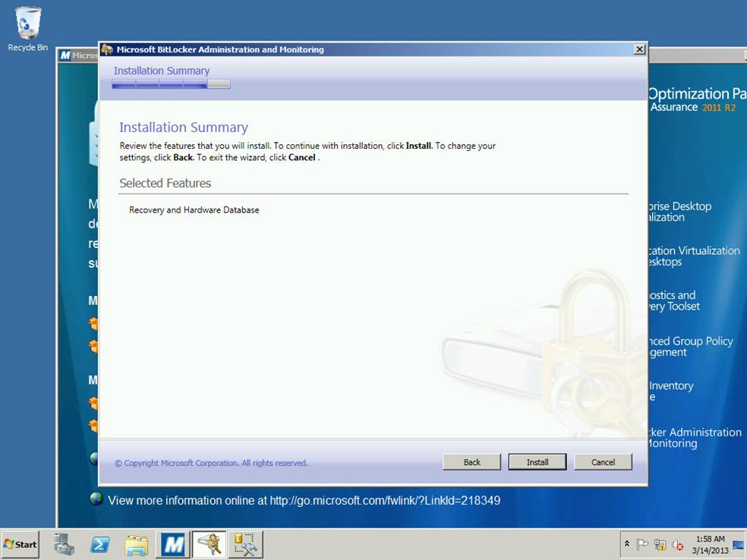Switch to the MDOP launcher taskbar button

pyautogui.click(x=173, y=544)
